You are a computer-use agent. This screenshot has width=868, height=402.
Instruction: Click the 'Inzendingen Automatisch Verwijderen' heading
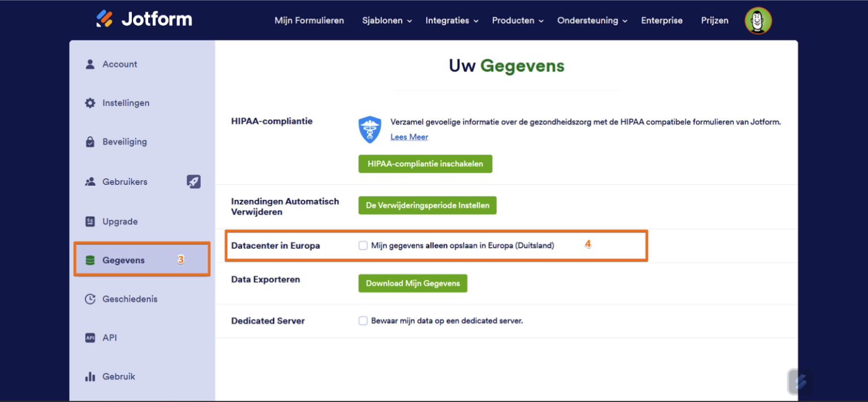pos(285,207)
